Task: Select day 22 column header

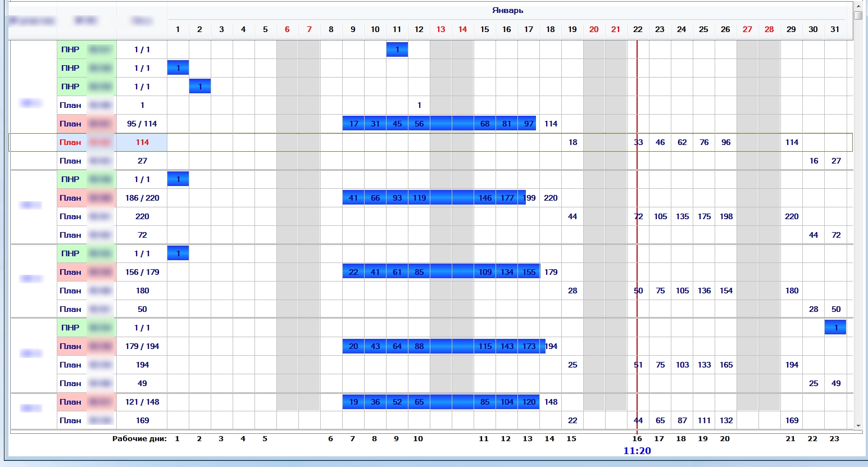Action: pos(638,29)
